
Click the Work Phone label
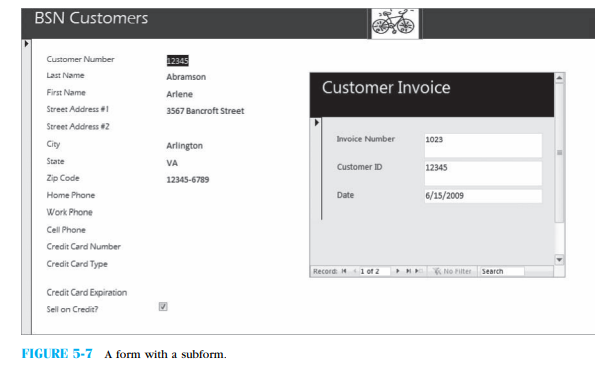pos(69,212)
